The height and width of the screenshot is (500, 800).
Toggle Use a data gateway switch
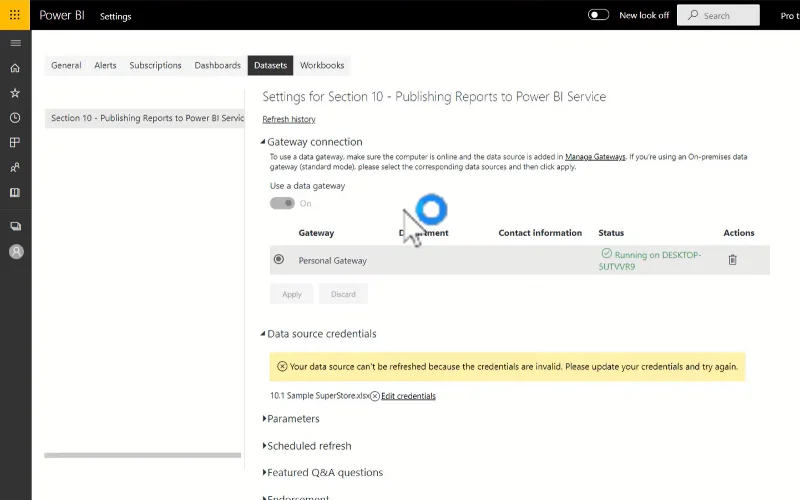[282, 203]
